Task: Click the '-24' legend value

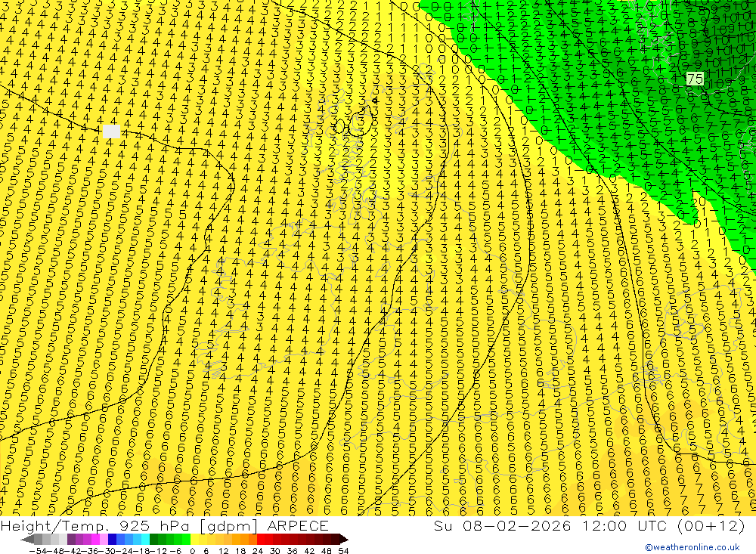Action: (125, 551)
